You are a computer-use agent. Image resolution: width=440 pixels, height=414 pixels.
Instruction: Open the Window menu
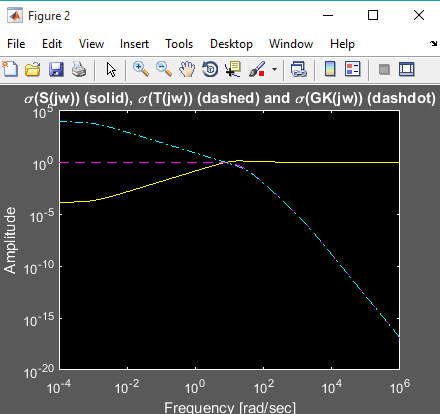point(291,44)
